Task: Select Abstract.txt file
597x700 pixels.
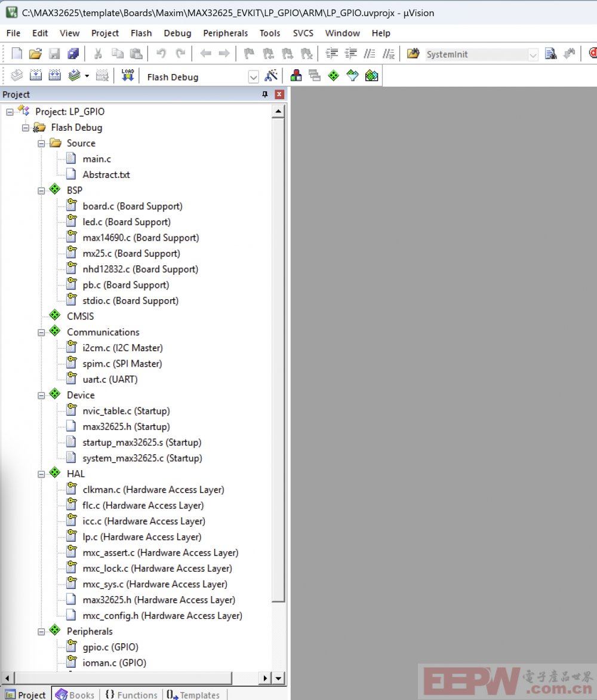Action: [106, 174]
